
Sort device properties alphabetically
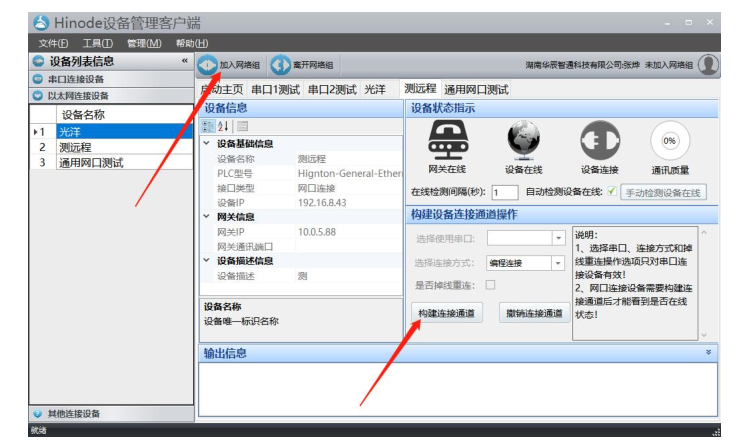[225, 126]
